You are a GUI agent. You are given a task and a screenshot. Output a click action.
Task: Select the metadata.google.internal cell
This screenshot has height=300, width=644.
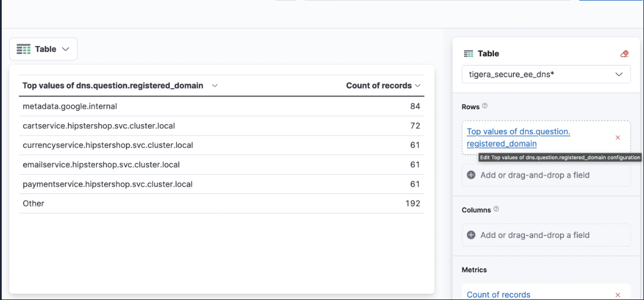pyautogui.click(x=70, y=106)
